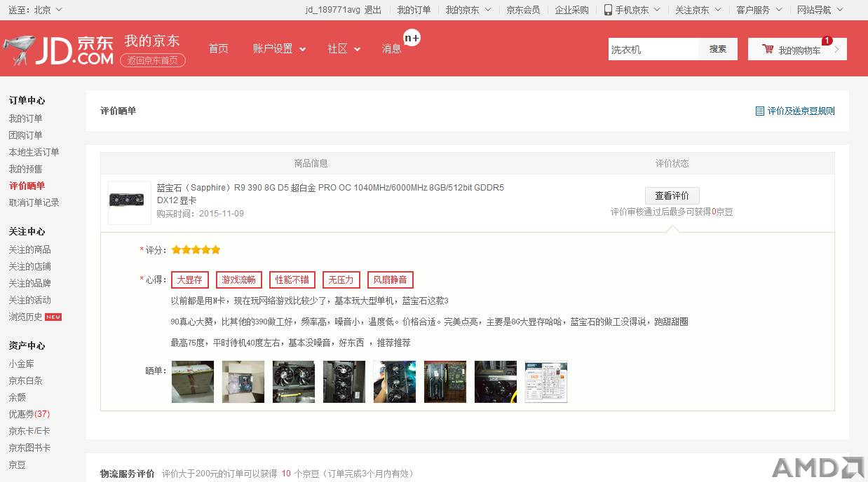Open 余额 in sidebar
The image size is (868, 482).
[x=17, y=397]
